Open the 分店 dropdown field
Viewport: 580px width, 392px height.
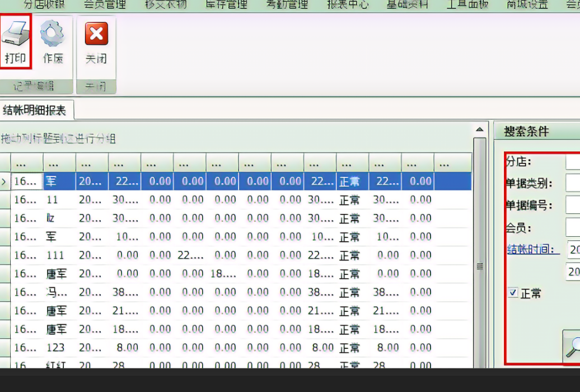[572, 162]
